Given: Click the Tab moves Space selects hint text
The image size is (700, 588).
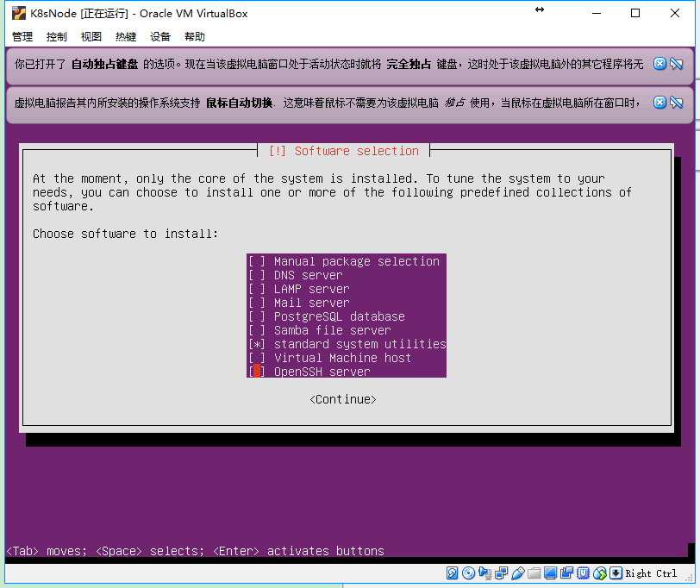Looking at the screenshot, I should pos(195,551).
